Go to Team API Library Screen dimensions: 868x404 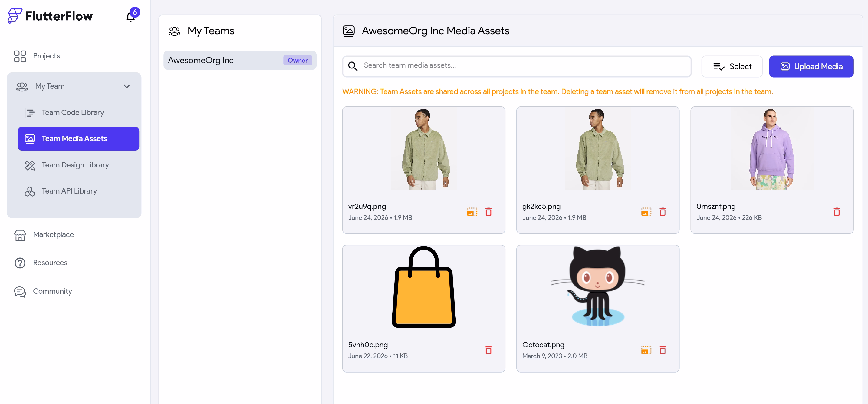69,191
